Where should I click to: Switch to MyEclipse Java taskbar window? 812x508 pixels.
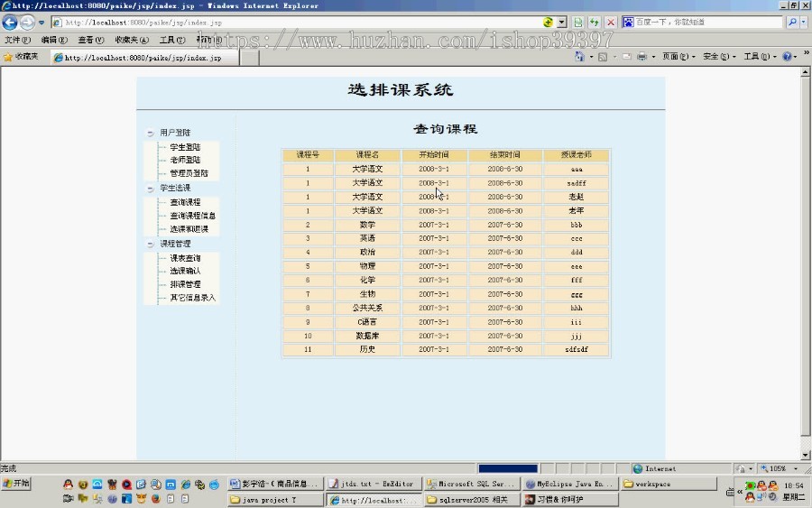click(569, 484)
